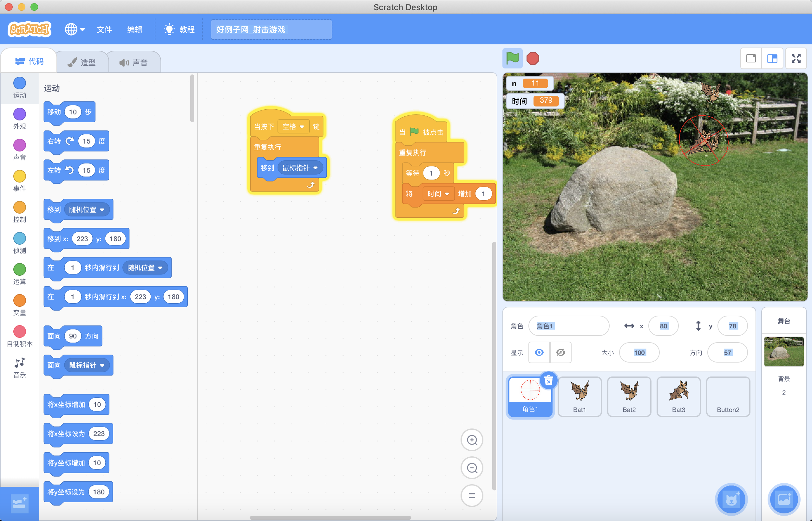This screenshot has height=521, width=812.
Task: Select the 变量 block category
Action: pos(20,306)
